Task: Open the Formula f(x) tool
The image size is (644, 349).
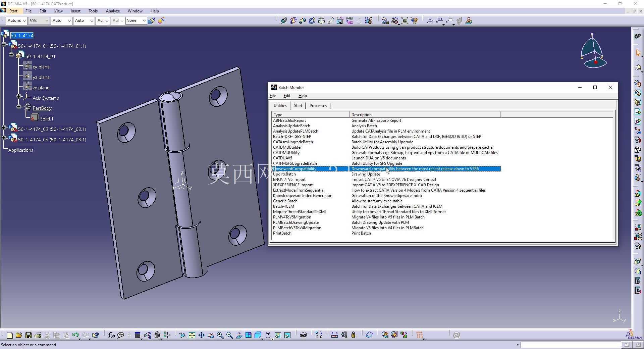Action: coord(111,335)
